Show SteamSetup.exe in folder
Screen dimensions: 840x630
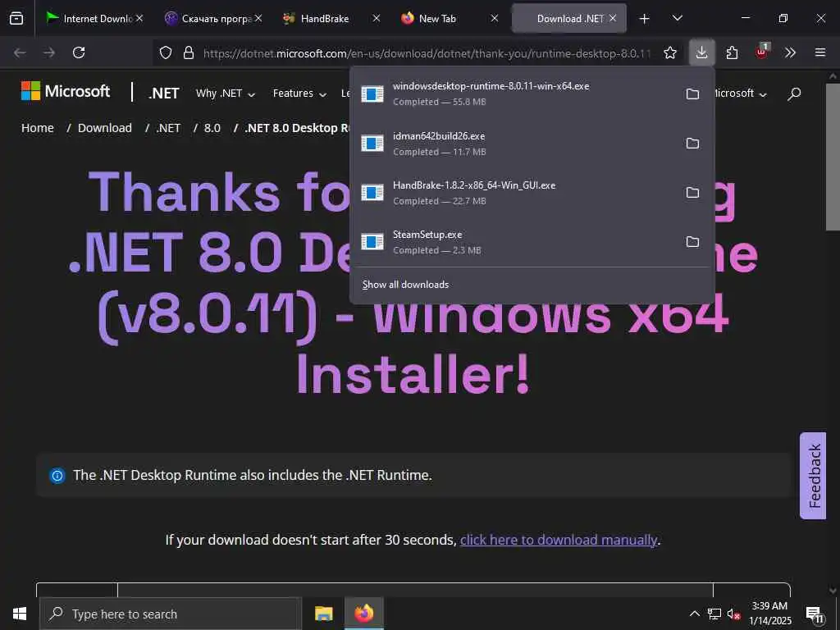[692, 242]
